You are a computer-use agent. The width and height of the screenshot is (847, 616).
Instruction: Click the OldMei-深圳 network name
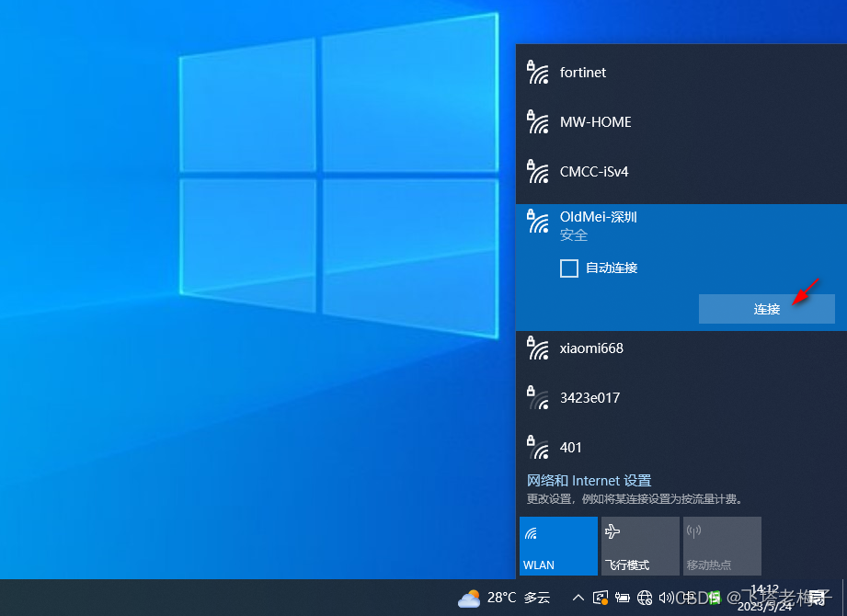598,217
